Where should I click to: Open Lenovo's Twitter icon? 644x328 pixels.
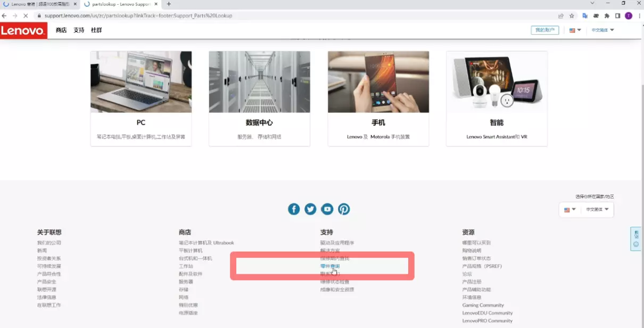coord(310,209)
